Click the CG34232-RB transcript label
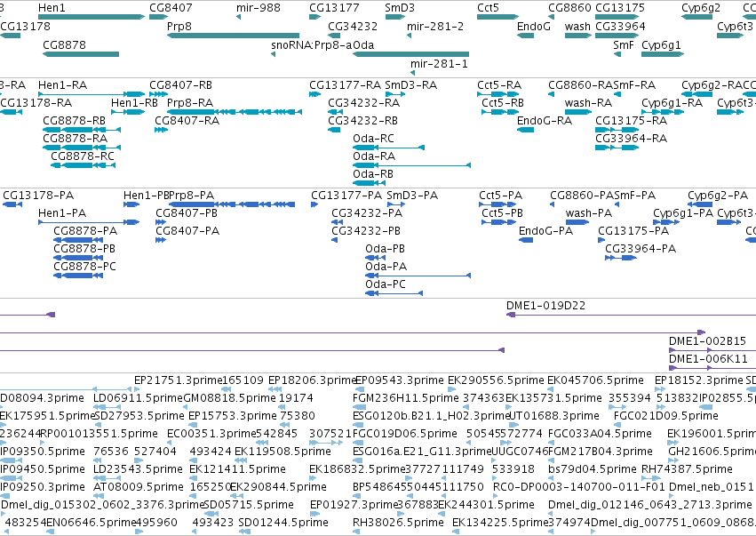 (x=362, y=121)
